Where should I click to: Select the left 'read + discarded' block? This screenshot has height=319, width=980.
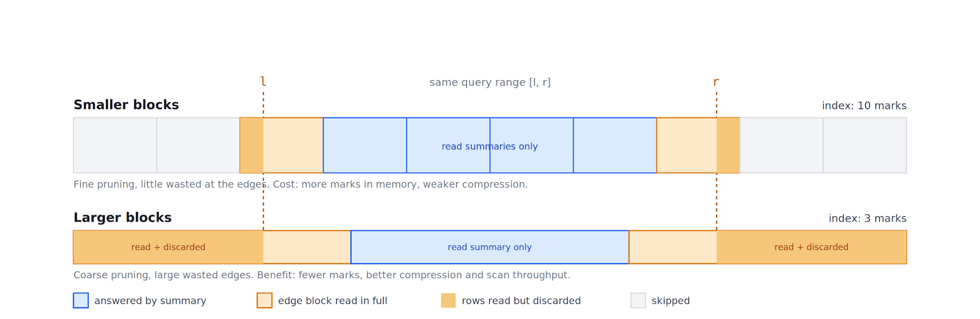[x=168, y=247]
